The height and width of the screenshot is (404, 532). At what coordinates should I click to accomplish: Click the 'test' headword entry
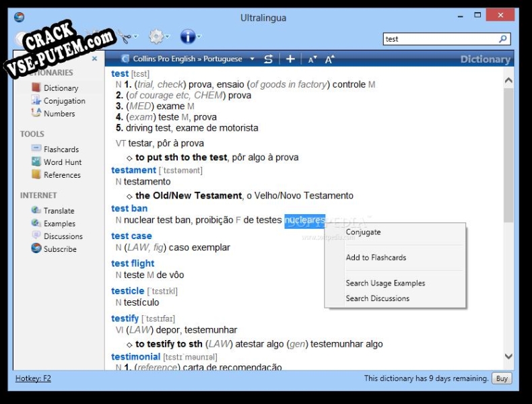(x=120, y=73)
